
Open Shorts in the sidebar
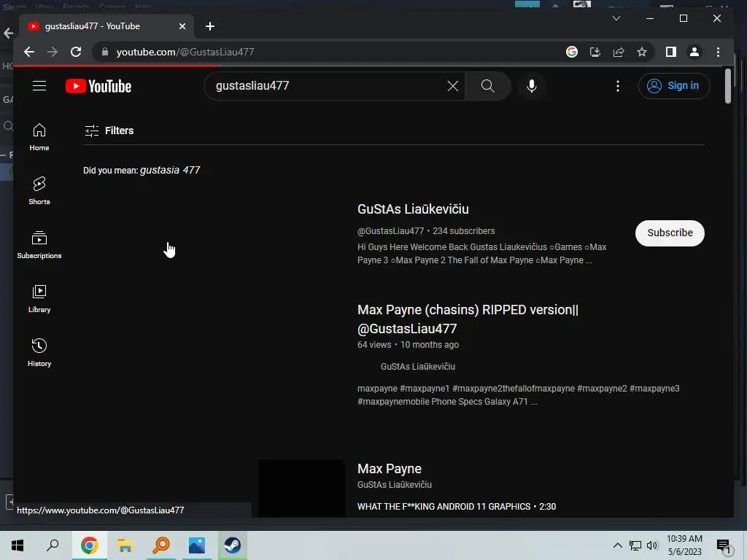point(39,191)
